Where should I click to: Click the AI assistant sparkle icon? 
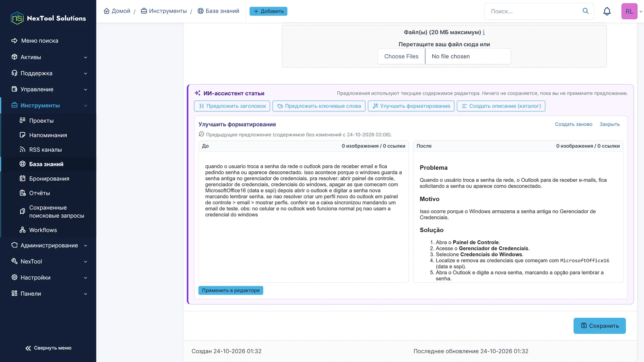(x=198, y=93)
